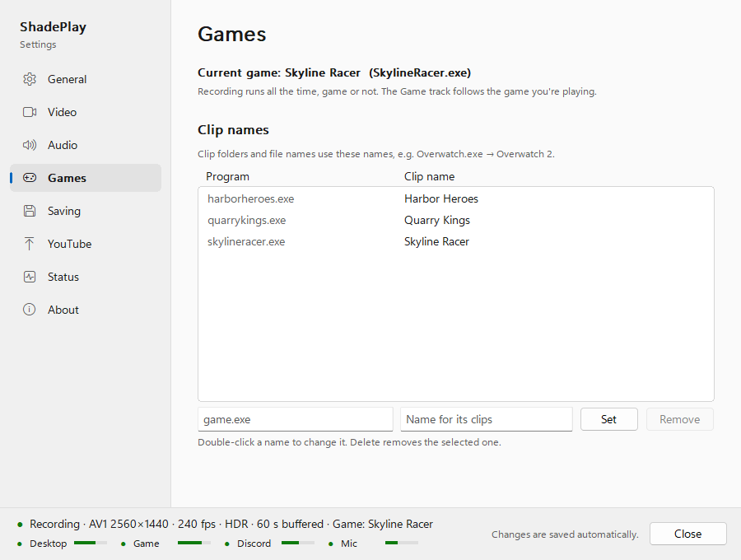
Task: Show the Status page
Action: [86, 277]
